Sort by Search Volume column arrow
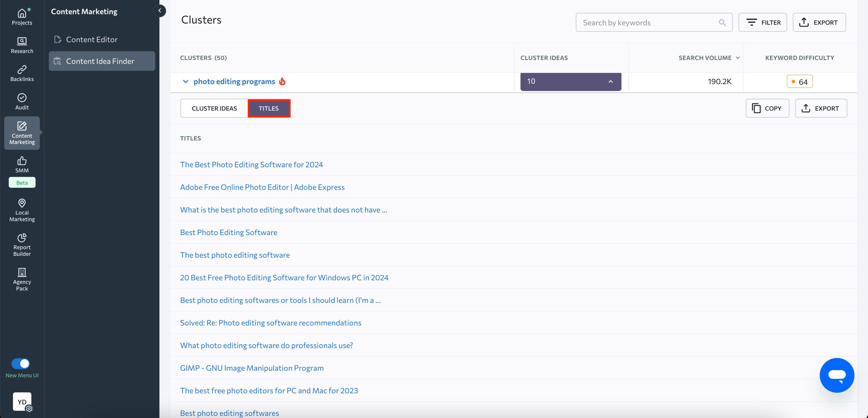The height and width of the screenshot is (418, 868). 737,58
